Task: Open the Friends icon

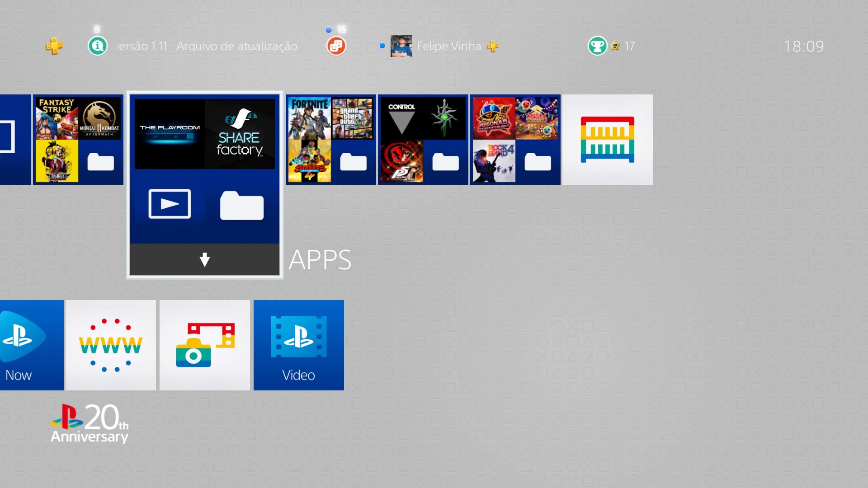Action: (336, 46)
